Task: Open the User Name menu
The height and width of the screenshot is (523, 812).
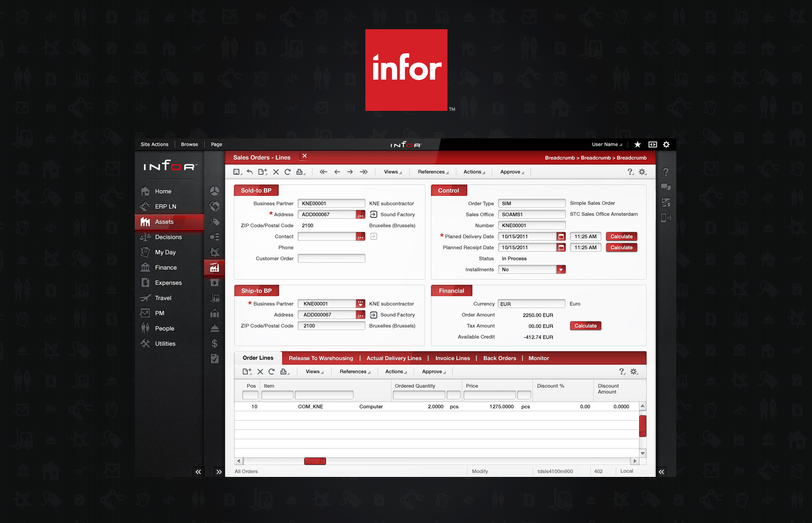Action: point(607,144)
